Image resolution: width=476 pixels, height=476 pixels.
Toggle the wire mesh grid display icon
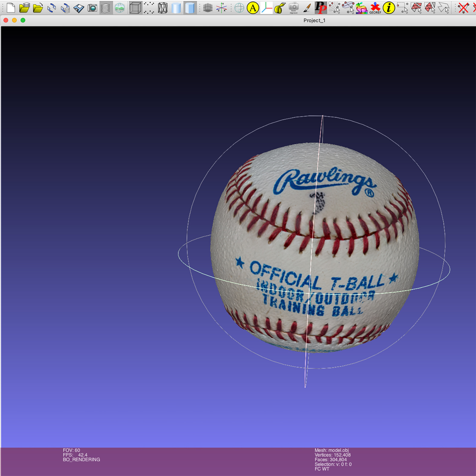pos(208,8)
